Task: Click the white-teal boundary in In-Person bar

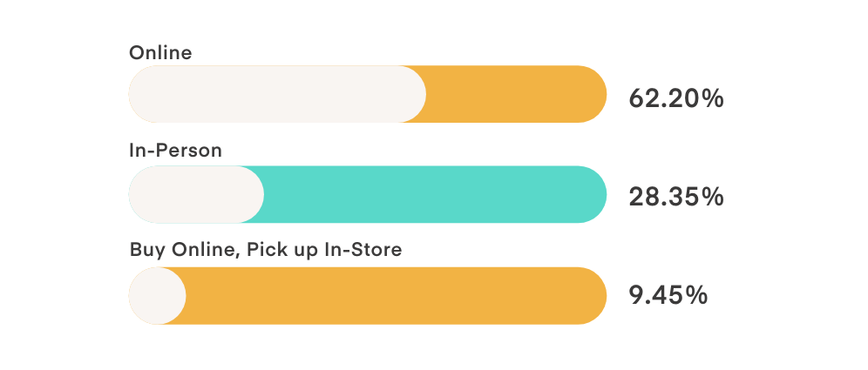Action: (262, 194)
